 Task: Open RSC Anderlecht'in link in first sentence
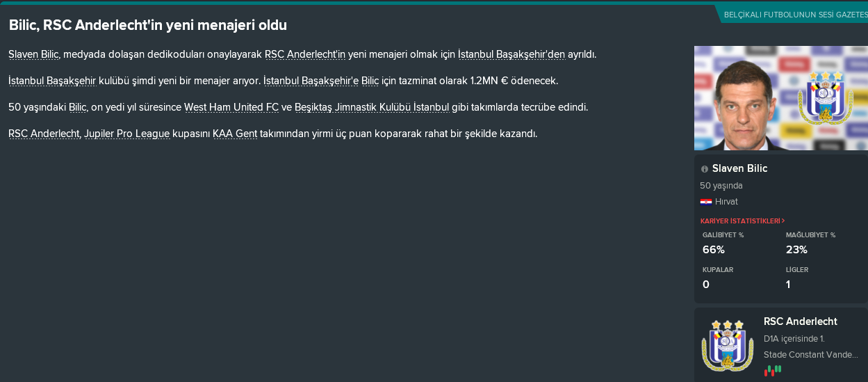point(305,54)
